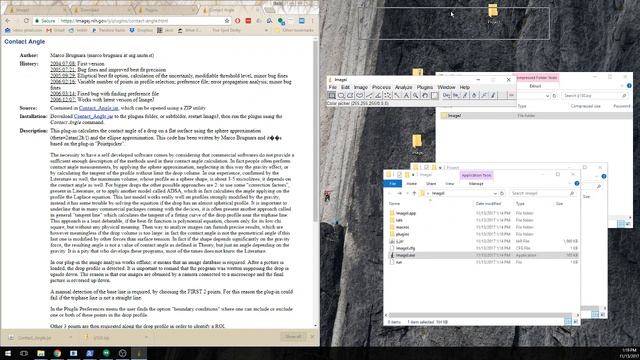Click the Color picker tool in ImageJ
The image size is (640, 360).
pos(434,96)
